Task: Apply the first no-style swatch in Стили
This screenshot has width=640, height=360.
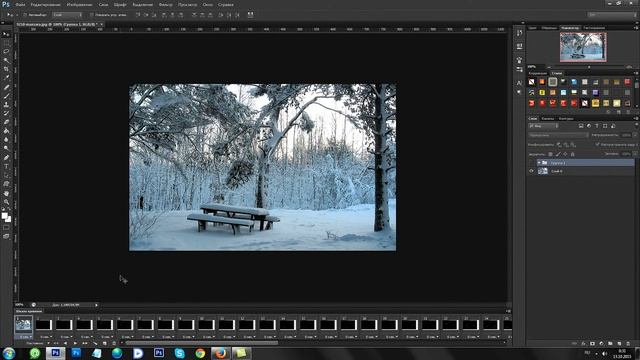Action: coord(531,82)
